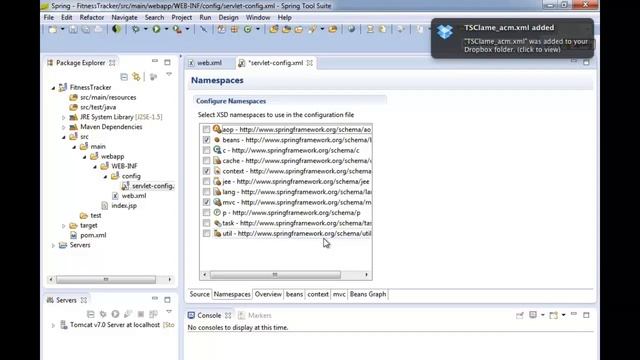Switch to the Overview editor tab
Screen dimensions: 640x360
pyautogui.click(x=268, y=294)
